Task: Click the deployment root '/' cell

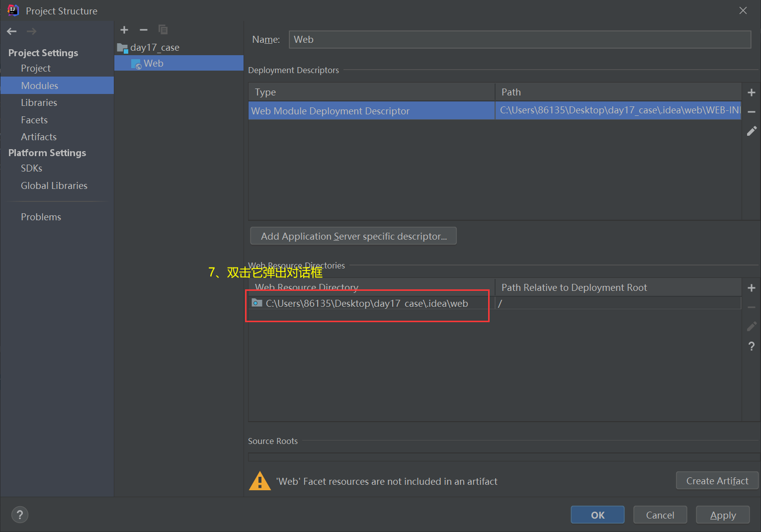Action: point(618,303)
